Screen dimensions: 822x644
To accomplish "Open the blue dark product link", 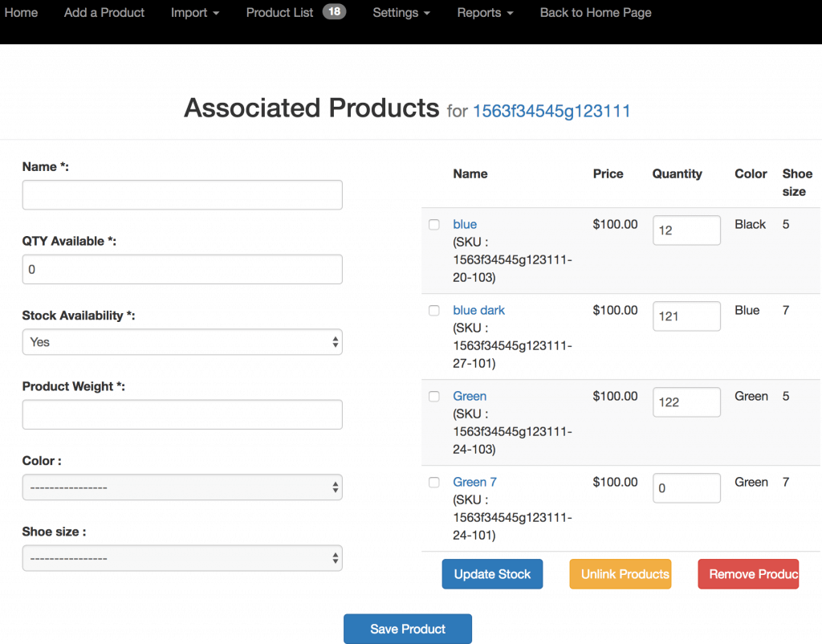I will click(478, 311).
